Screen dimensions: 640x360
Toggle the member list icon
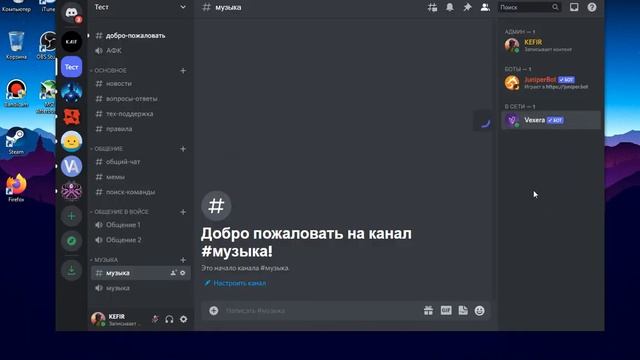tap(485, 7)
